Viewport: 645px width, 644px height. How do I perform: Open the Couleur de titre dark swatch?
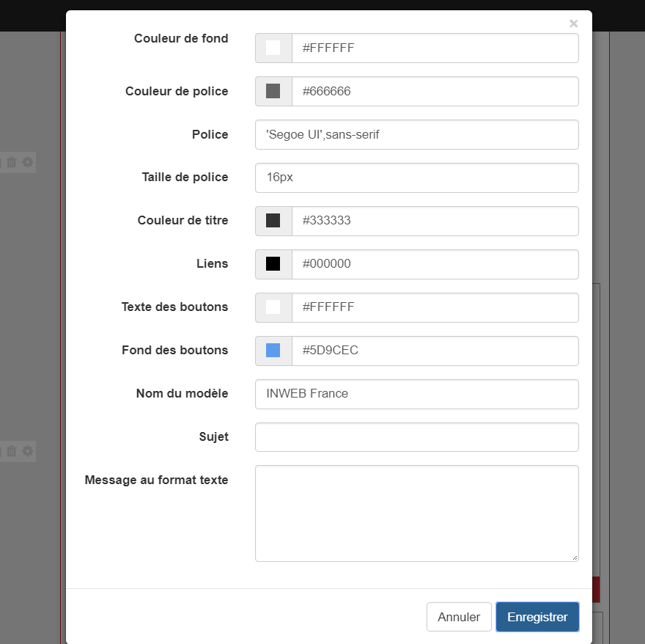pyautogui.click(x=273, y=221)
